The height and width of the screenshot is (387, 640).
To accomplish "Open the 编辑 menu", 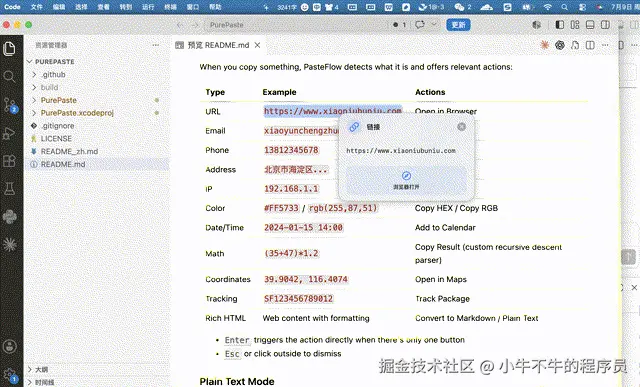I will point(59,7).
